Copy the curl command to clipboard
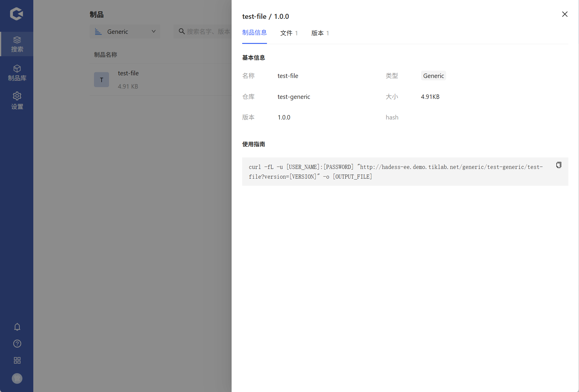Viewport: 579px width, 392px height. tap(558, 165)
